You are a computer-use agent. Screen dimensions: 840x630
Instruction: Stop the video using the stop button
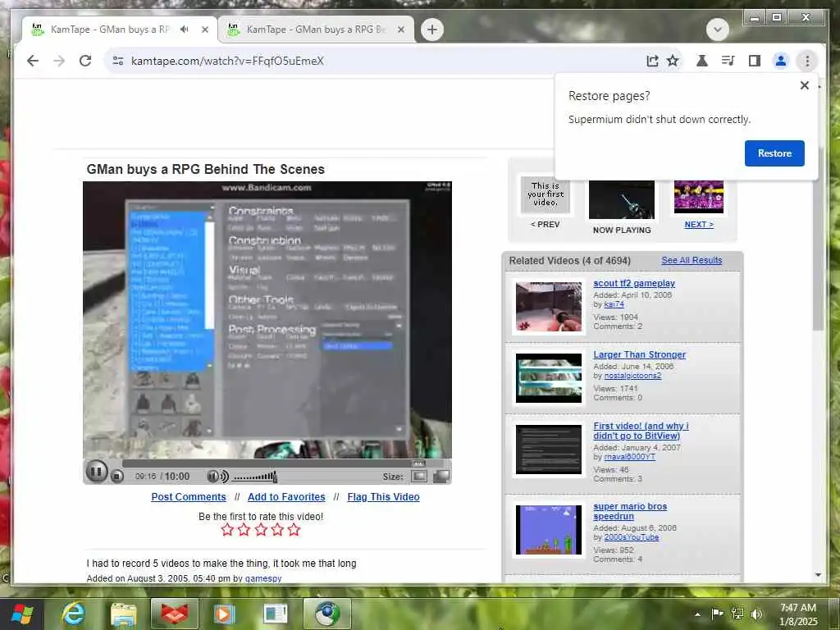tap(116, 477)
